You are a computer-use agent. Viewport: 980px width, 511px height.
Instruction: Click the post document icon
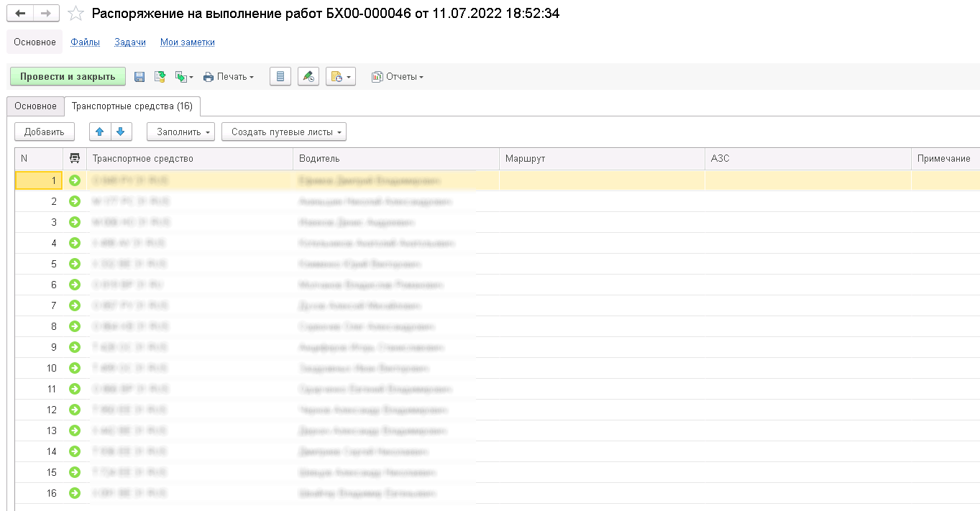(x=160, y=77)
